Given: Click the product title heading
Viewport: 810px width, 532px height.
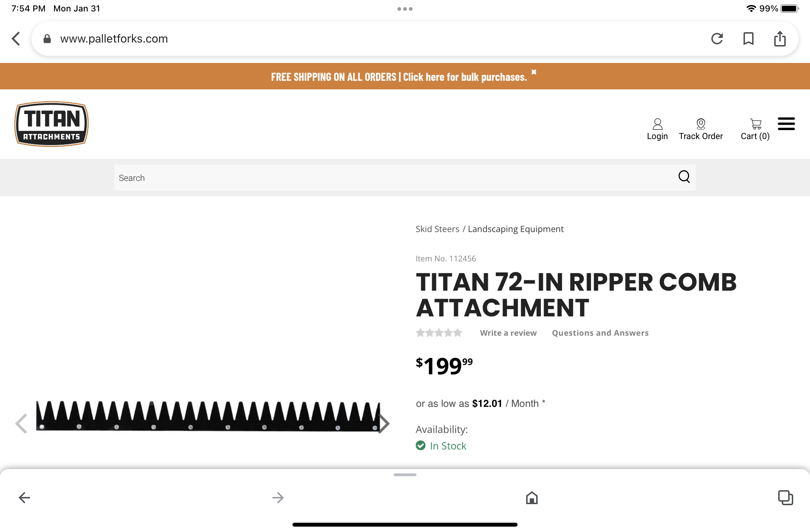Looking at the screenshot, I should coord(576,295).
